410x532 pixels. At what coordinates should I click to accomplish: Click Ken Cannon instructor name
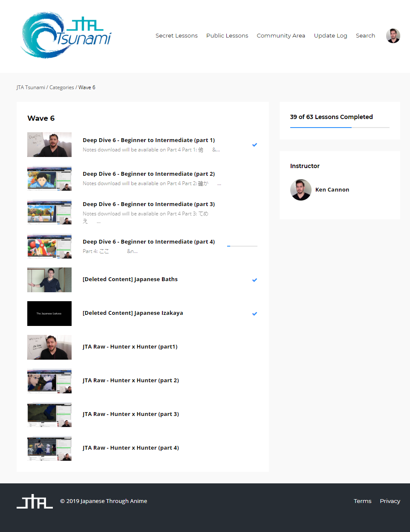point(332,190)
